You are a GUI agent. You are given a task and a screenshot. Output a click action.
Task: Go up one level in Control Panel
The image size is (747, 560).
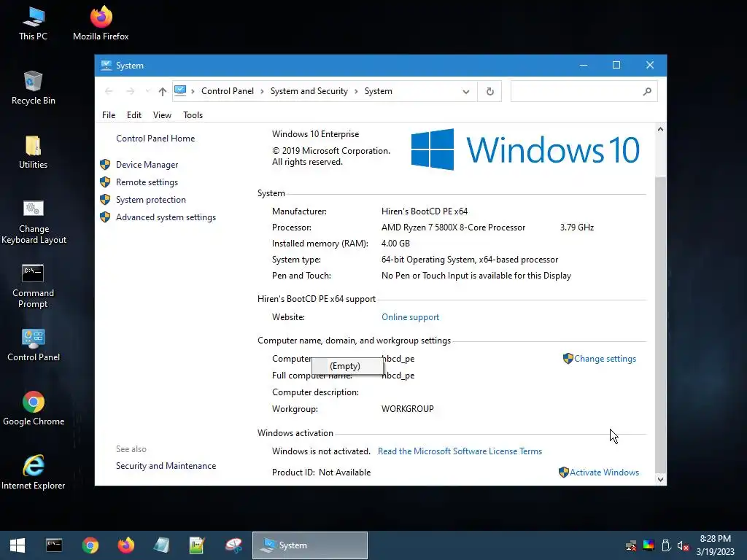pos(163,91)
